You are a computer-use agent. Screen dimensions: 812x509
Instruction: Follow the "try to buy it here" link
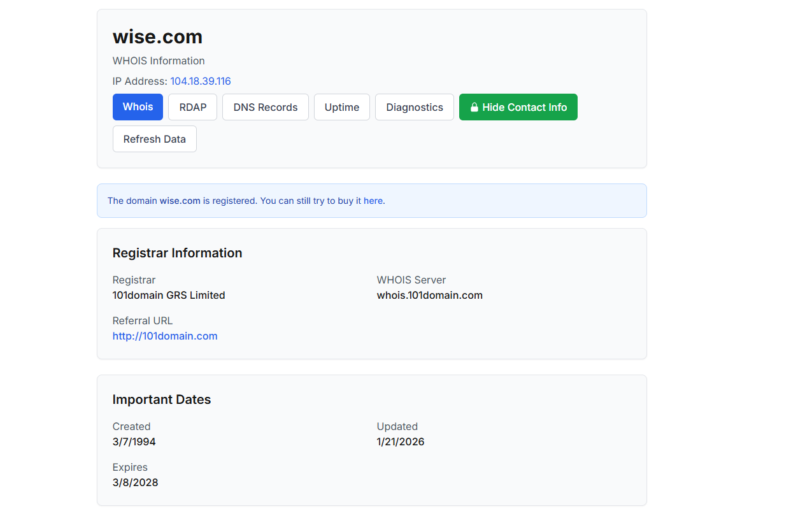click(x=348, y=201)
